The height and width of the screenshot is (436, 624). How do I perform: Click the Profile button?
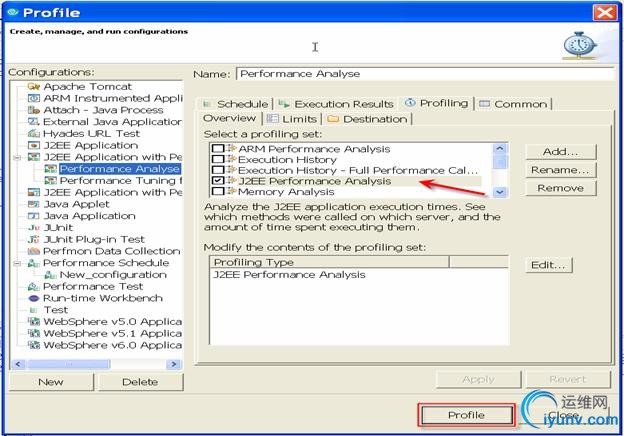tap(466, 415)
